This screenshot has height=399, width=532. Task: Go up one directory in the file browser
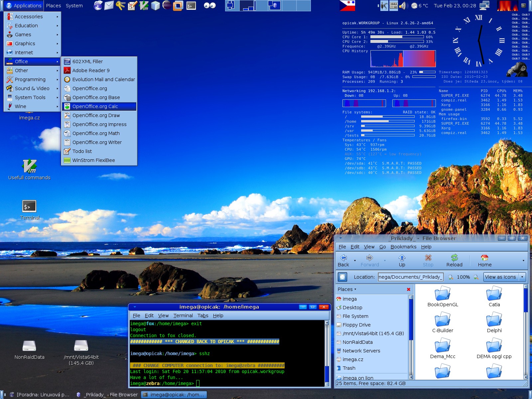402,260
